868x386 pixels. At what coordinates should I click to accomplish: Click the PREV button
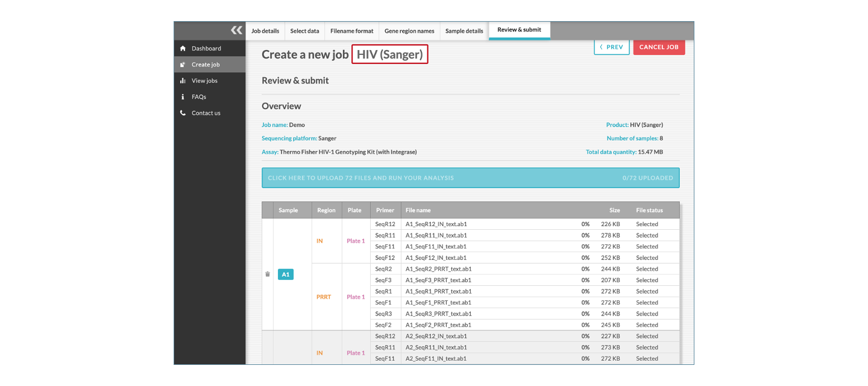coord(612,47)
